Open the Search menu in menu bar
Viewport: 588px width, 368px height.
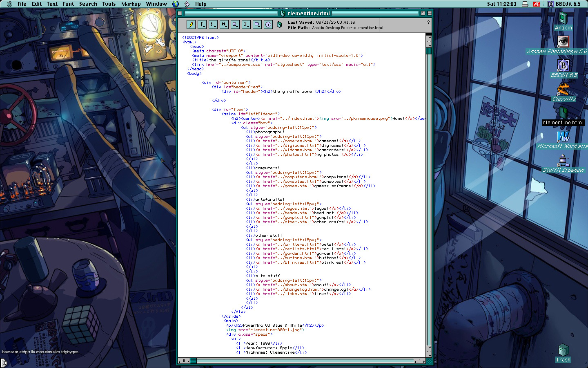pyautogui.click(x=88, y=4)
